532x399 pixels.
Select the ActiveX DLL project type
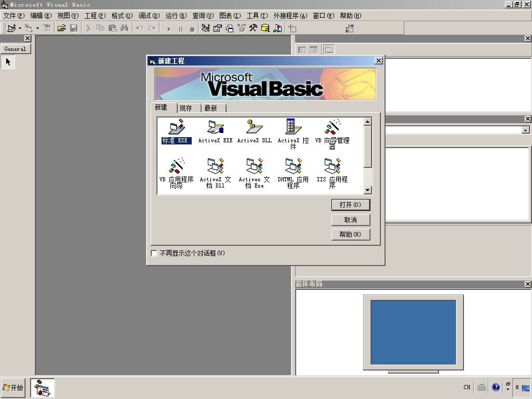tap(255, 127)
